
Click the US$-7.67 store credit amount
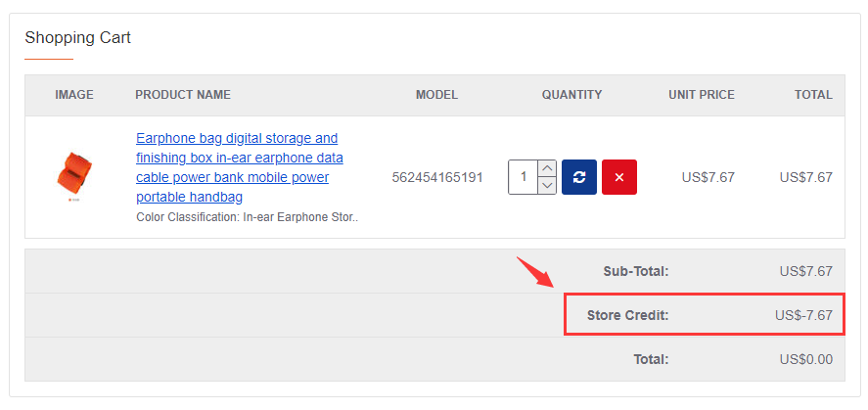(803, 315)
